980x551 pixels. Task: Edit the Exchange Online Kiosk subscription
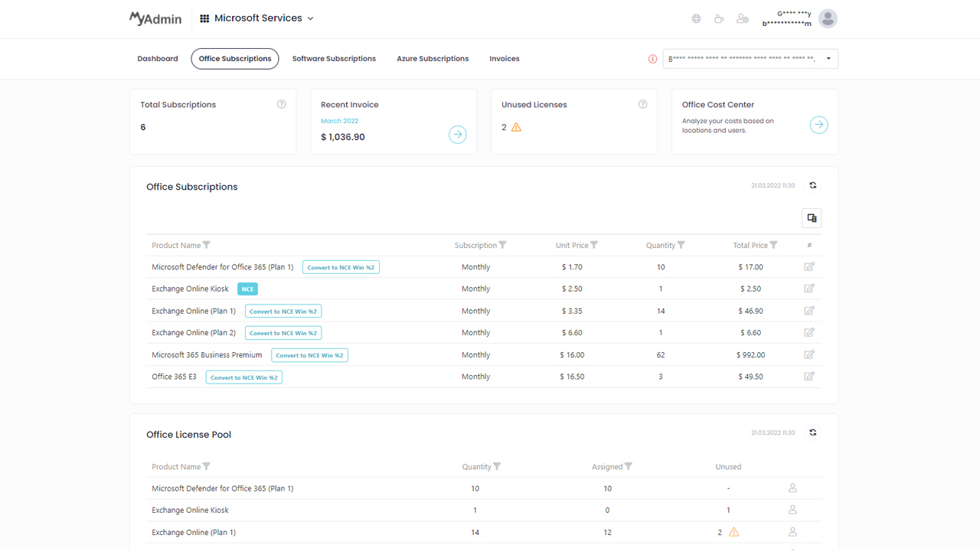(x=809, y=289)
